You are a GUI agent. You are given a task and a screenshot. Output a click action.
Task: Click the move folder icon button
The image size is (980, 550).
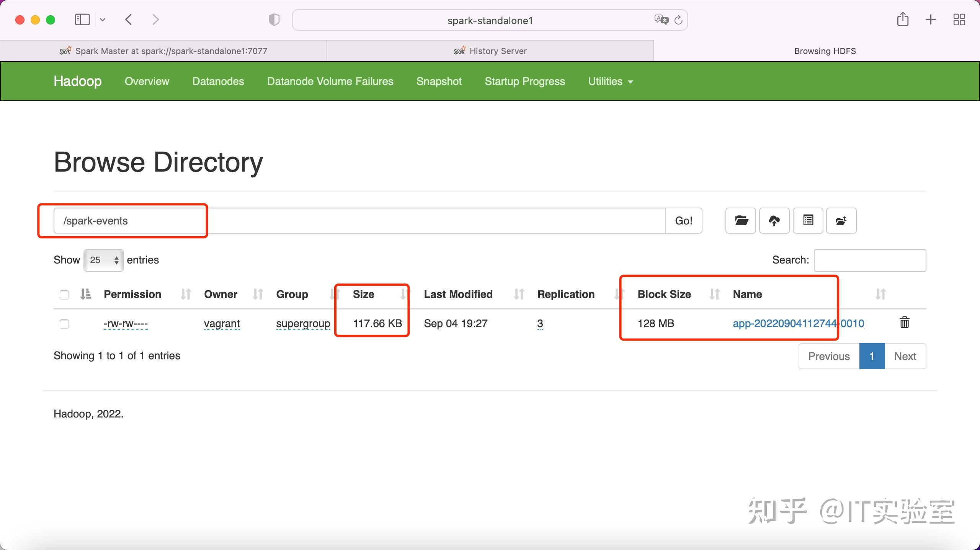click(x=841, y=221)
